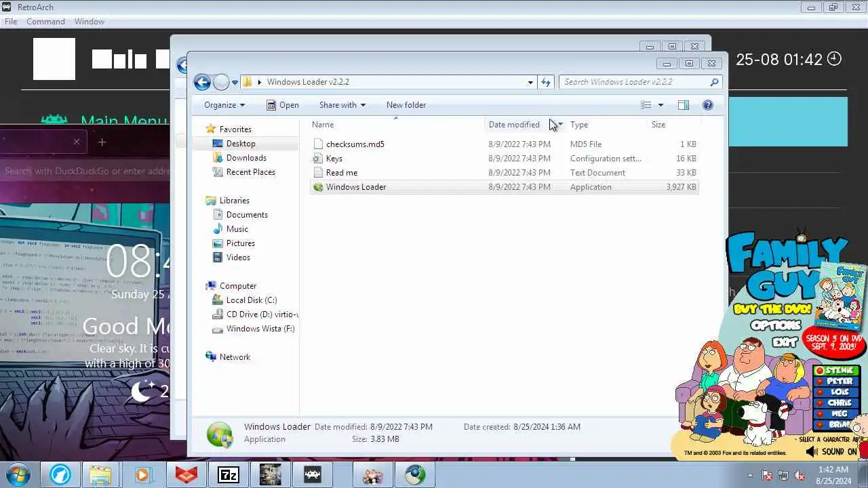Click DuckDuckGo address bar in browser

85,171
